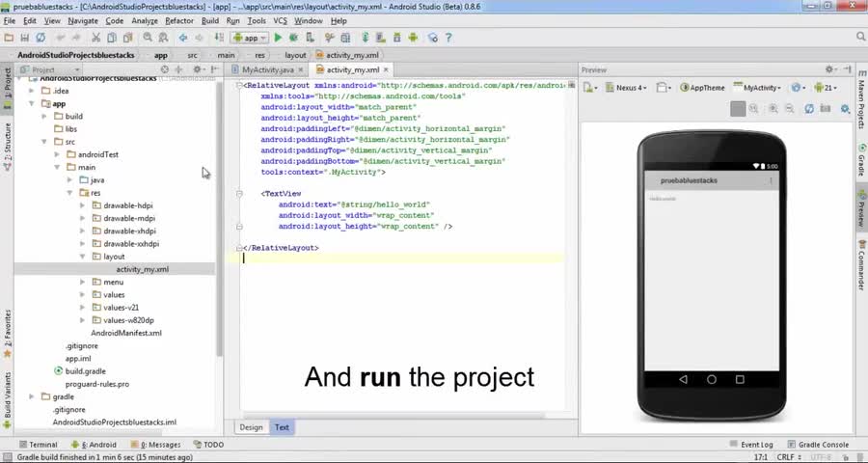The width and height of the screenshot is (868, 463).
Task: Click the Search Everywhere magnifier icon
Action: (x=861, y=37)
